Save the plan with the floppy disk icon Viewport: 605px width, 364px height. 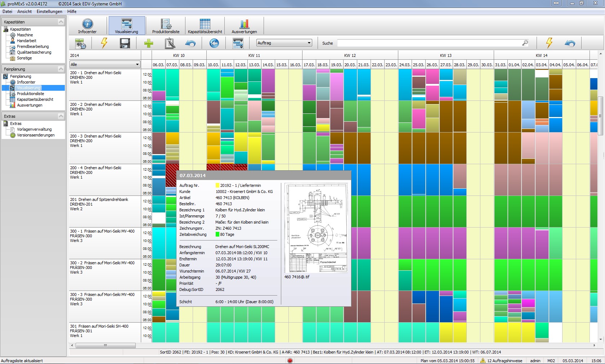pos(125,43)
